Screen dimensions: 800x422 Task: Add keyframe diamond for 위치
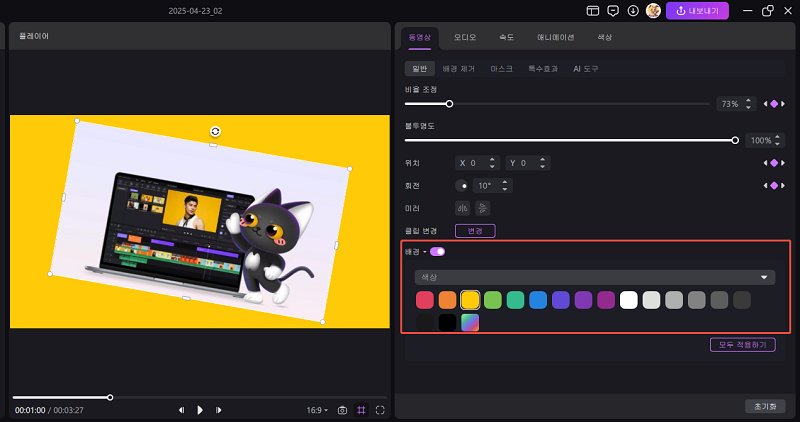774,163
